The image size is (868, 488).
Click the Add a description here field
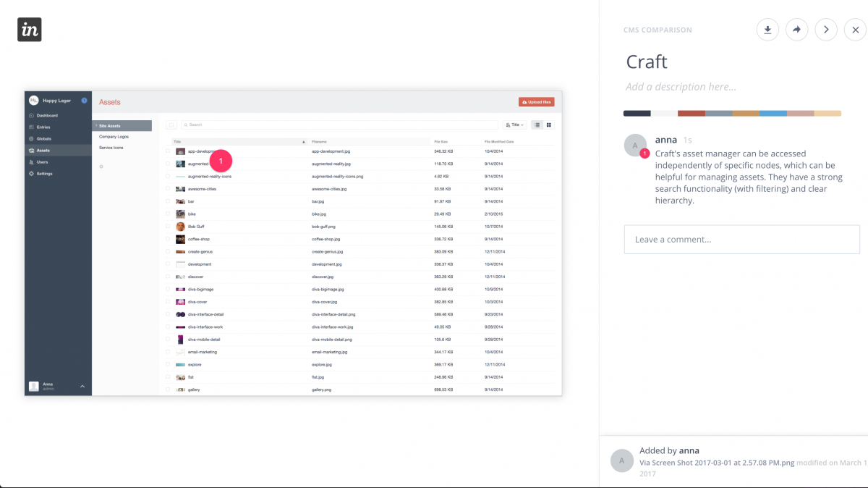681,87
